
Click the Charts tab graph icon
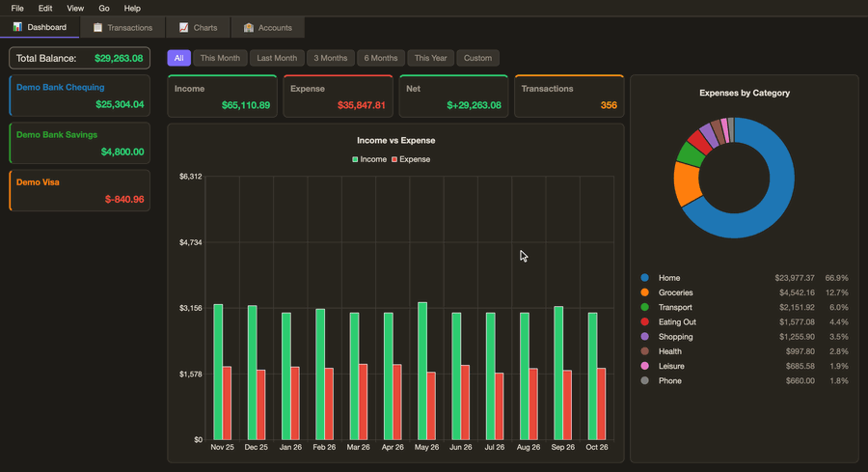[184, 27]
